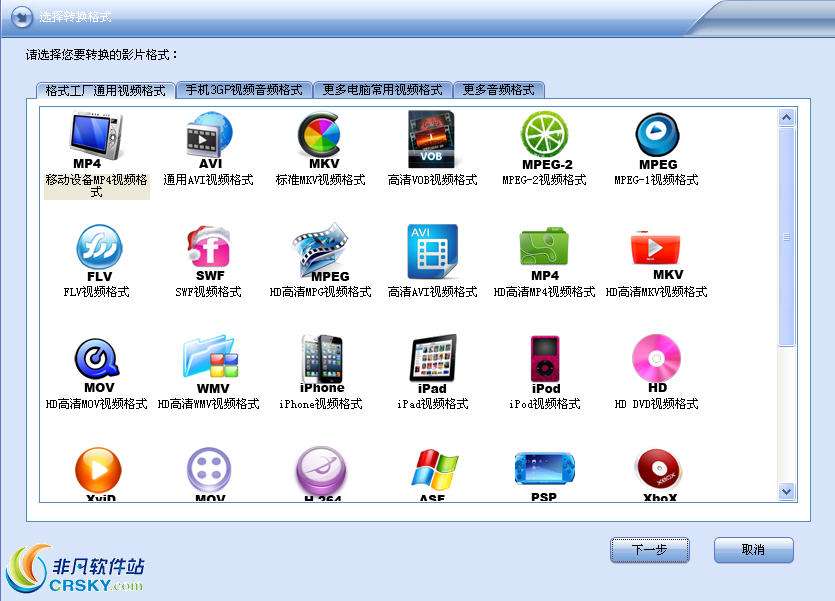Select the MP4 mobile device format icon

pyautogui.click(x=96, y=140)
